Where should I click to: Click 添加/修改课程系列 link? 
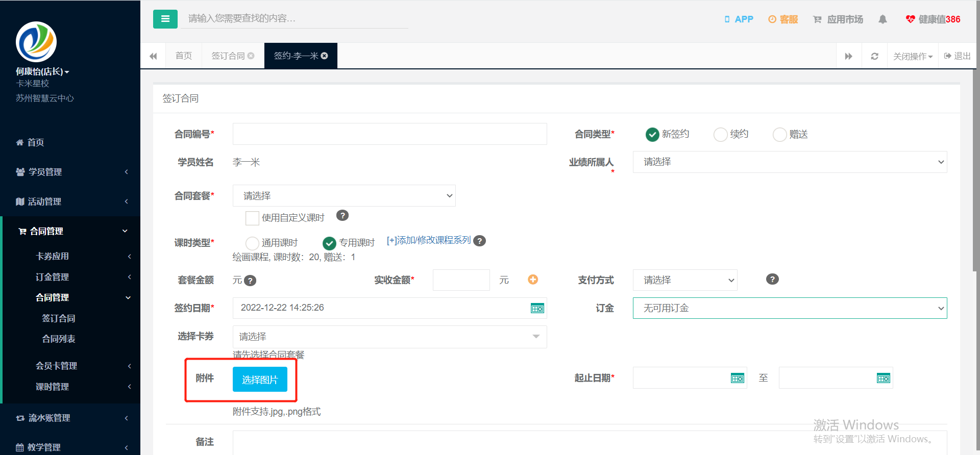click(429, 240)
